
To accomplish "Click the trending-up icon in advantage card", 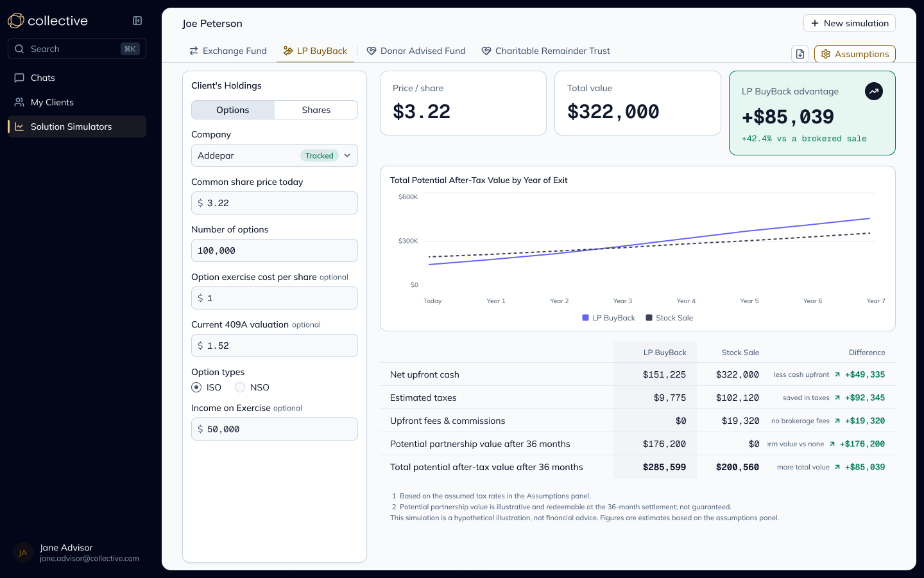I will (x=874, y=91).
